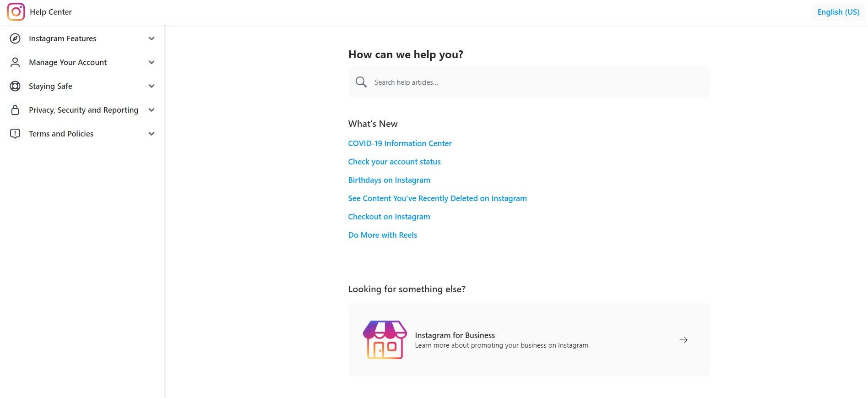
Task: Click 'Looking for something else?' heading
Action: [x=407, y=289]
